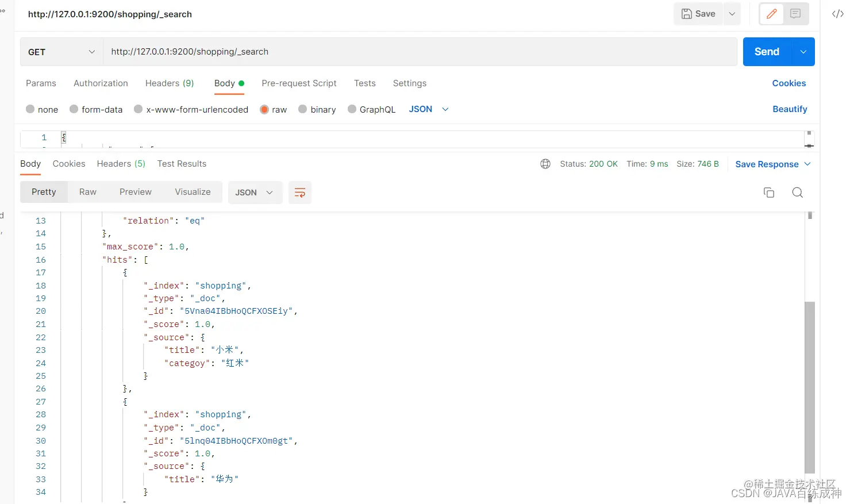This screenshot has width=850, height=504.
Task: Open the response JSON format dropdown
Action: point(255,193)
